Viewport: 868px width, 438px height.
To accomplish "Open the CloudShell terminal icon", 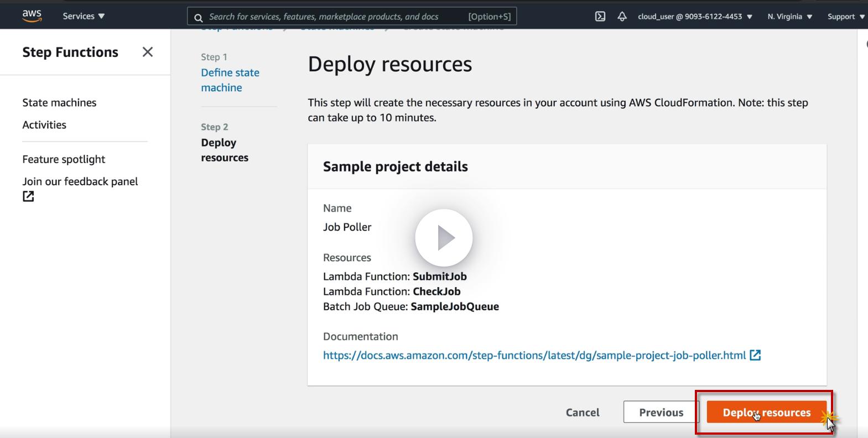I will tap(600, 17).
